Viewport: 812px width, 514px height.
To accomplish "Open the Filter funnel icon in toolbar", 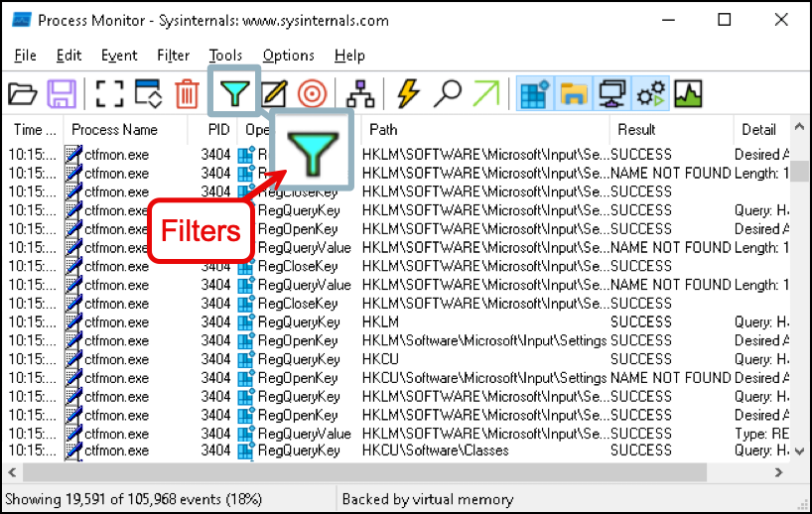I will tap(234, 93).
